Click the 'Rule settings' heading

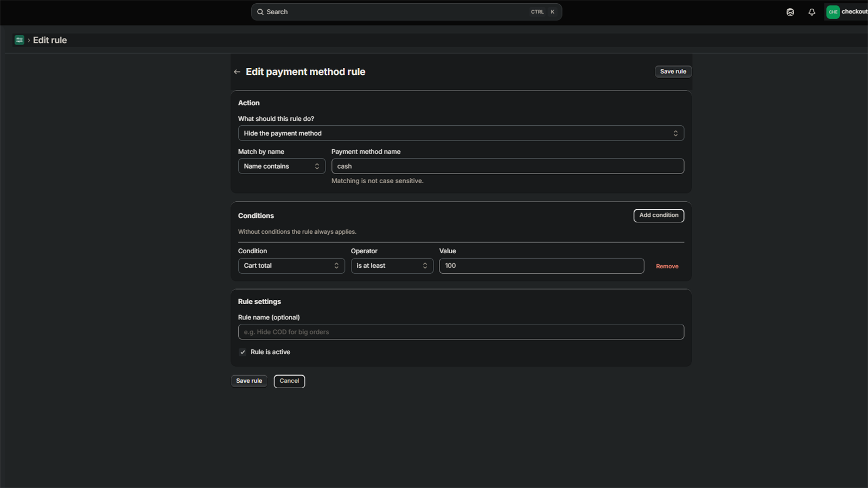(259, 301)
